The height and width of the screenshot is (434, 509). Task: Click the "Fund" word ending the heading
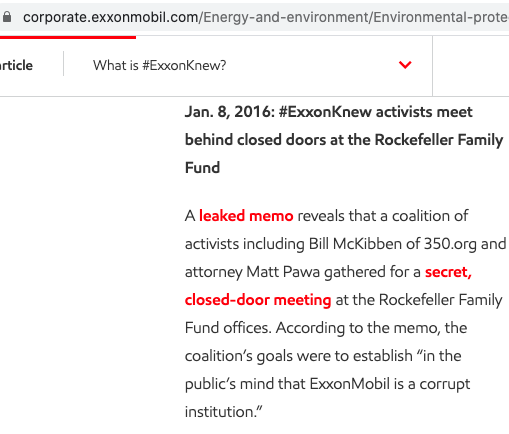coord(202,168)
